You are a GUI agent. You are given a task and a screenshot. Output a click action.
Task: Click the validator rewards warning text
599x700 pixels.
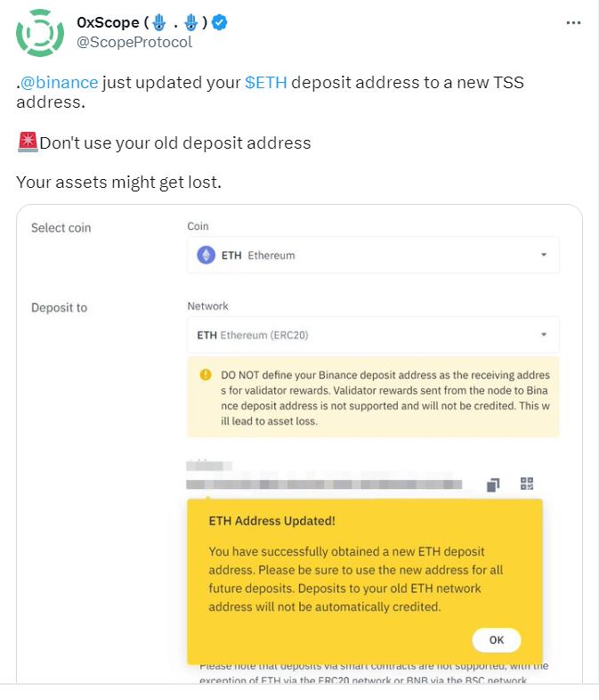384,397
